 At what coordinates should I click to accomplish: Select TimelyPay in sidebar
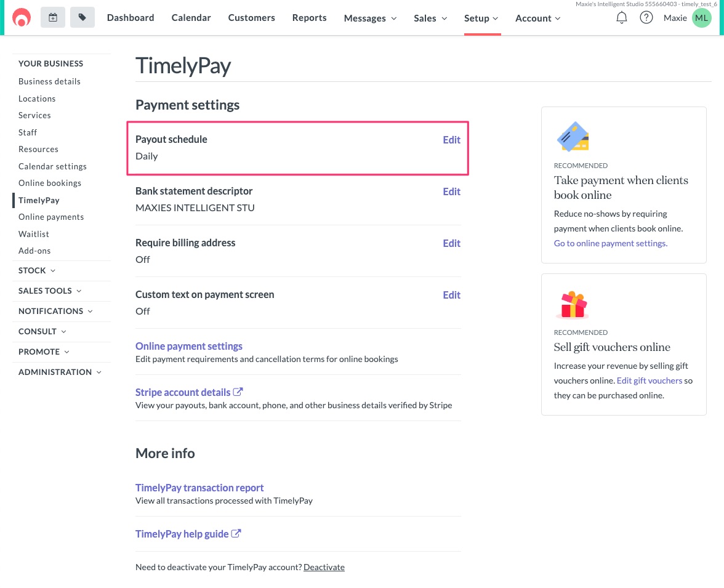(39, 200)
